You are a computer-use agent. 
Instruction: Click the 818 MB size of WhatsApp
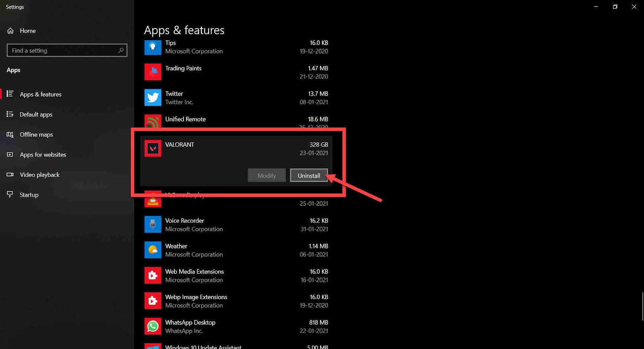(x=318, y=322)
